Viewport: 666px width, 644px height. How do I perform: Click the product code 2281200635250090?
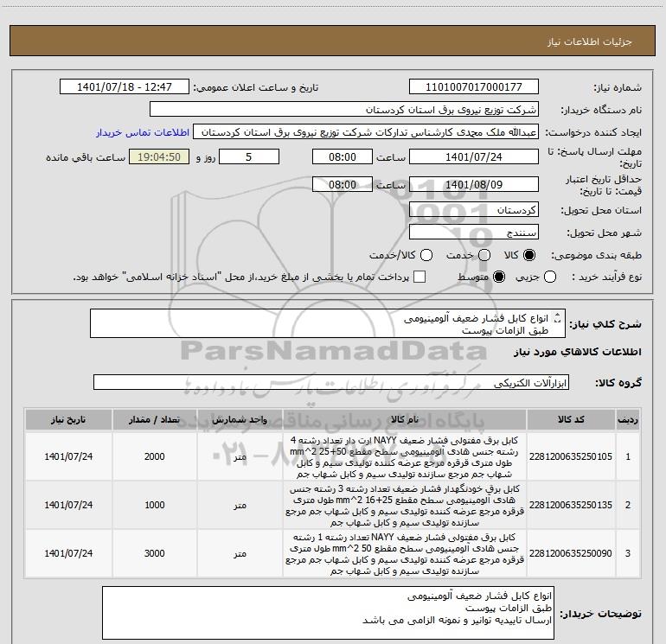[571, 553]
